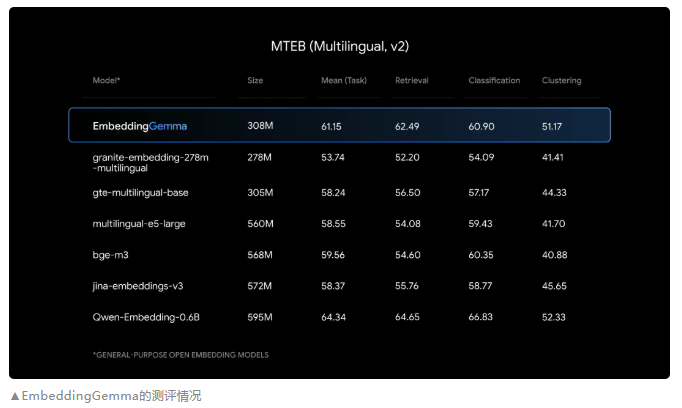Click the retrieval score 56.50
This screenshot has height=408, width=682.
408,192
